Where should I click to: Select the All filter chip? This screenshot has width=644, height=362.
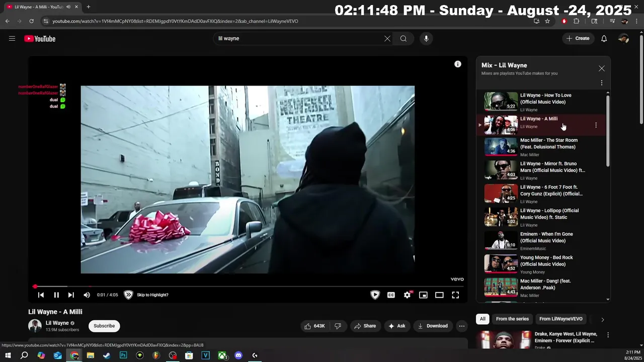tap(482, 319)
